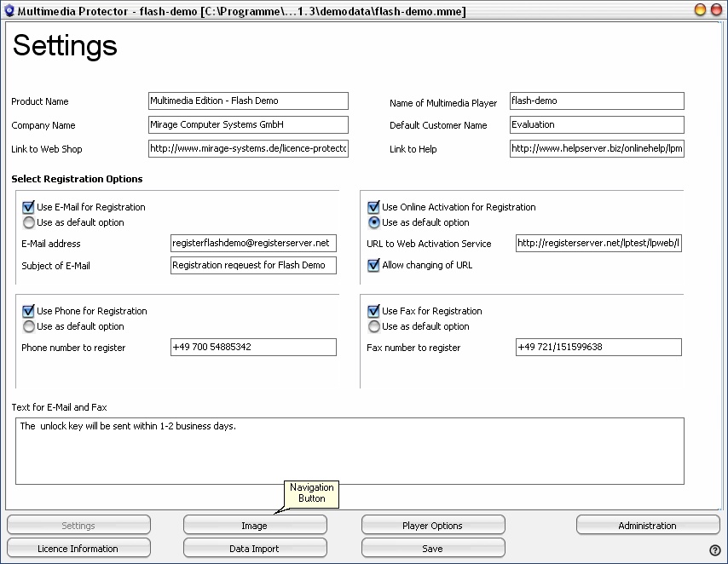Toggle Use E-Mail for Registration checkbox
The height and width of the screenshot is (564, 728).
tap(28, 207)
